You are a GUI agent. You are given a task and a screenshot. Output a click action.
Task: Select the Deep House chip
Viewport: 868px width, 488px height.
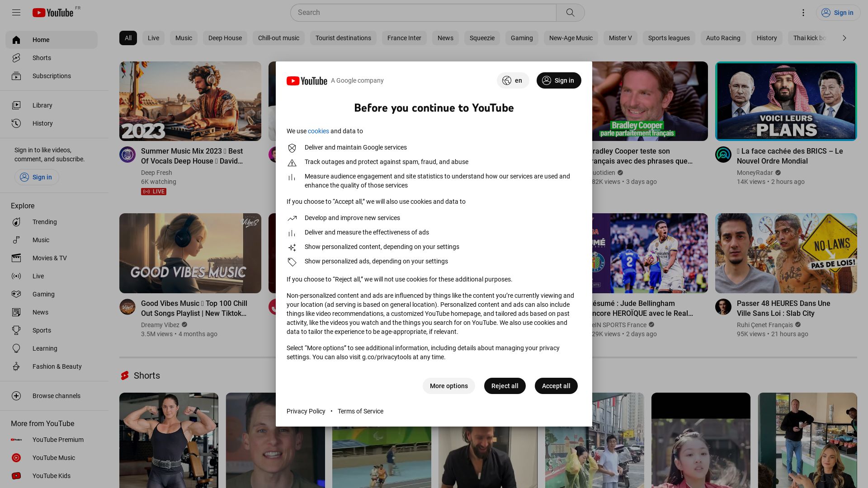pos(225,38)
